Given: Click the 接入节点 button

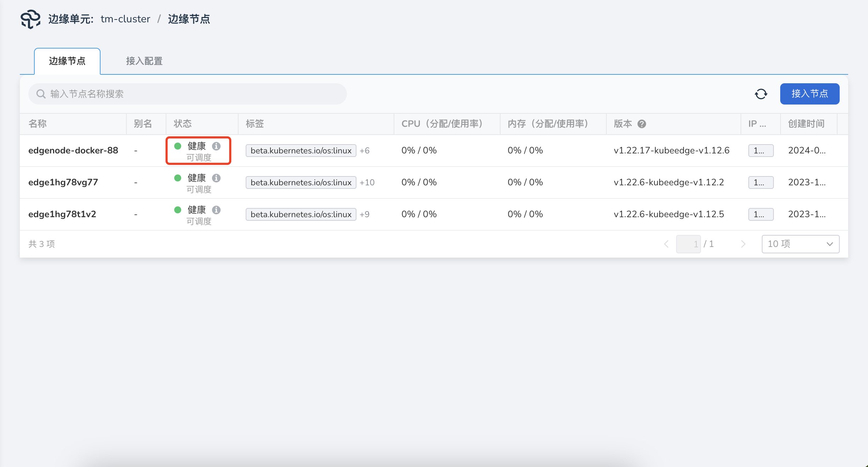Looking at the screenshot, I should 809,94.
